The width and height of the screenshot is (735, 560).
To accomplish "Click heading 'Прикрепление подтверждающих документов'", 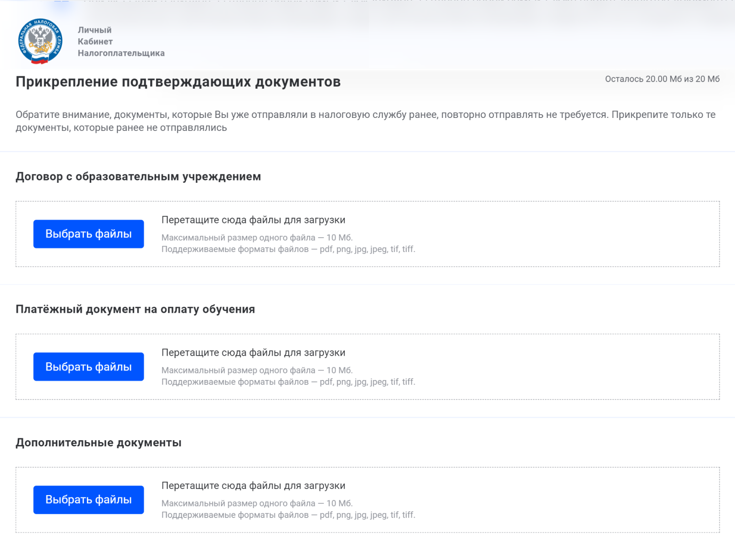I will tap(178, 82).
